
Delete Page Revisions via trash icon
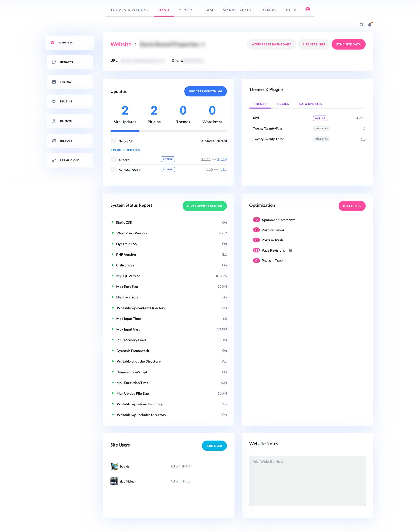tap(291, 250)
